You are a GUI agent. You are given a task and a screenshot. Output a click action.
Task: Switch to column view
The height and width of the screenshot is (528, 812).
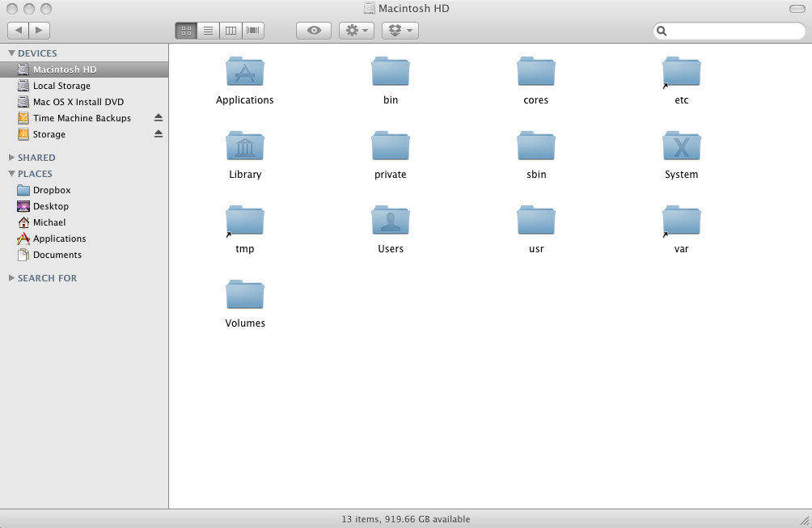230,30
